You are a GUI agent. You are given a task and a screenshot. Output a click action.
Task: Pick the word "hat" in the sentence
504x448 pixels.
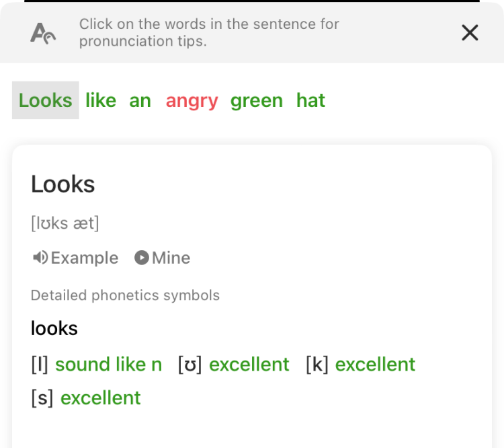tap(310, 100)
